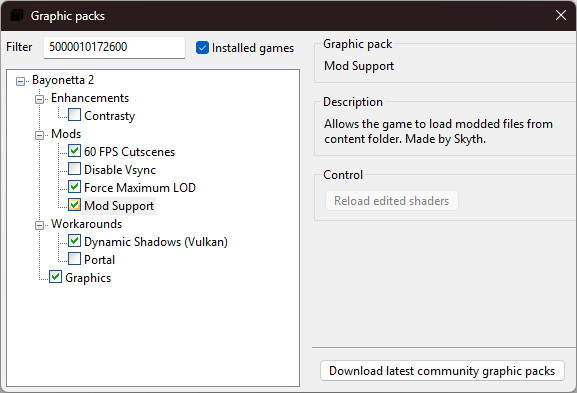Click the Graphic packs window icon
Screen dimensions: 577x393
coord(17,15)
